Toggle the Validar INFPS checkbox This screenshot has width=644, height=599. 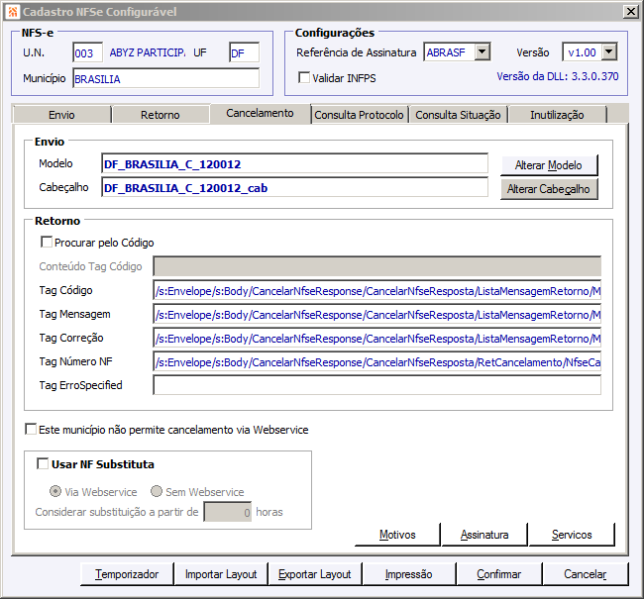point(304,77)
